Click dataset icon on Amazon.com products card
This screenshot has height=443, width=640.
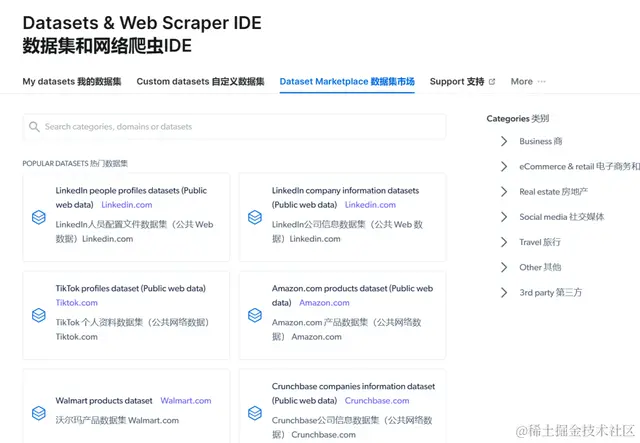pyautogui.click(x=255, y=315)
